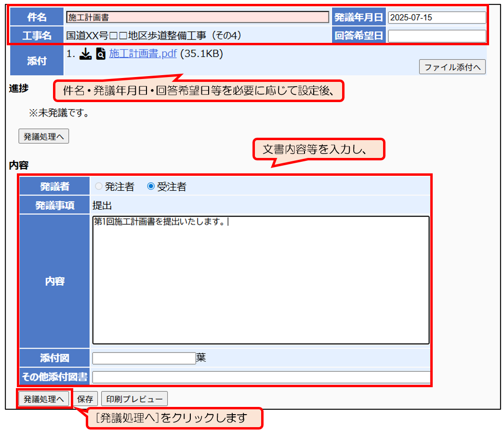Click the 発議年月日 date field
The width and height of the screenshot is (504, 431).
[x=437, y=17]
